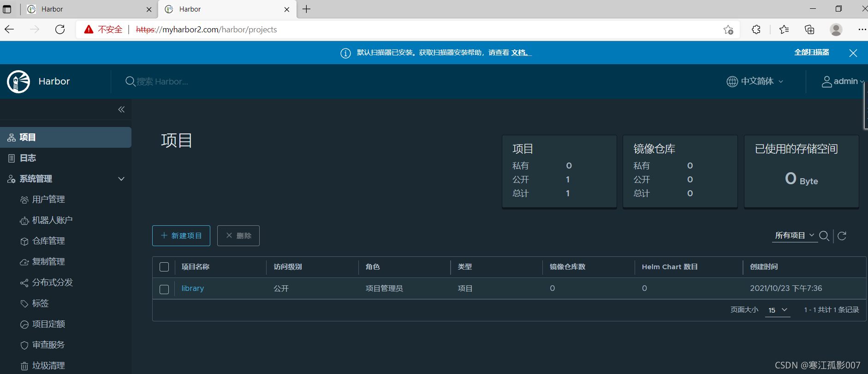Click the browser profile avatar
This screenshot has height=374, width=868.
[836, 30]
